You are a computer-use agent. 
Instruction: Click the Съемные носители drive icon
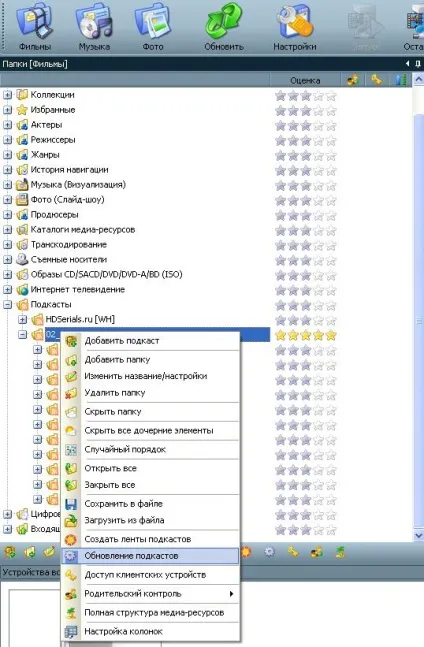coord(22,260)
